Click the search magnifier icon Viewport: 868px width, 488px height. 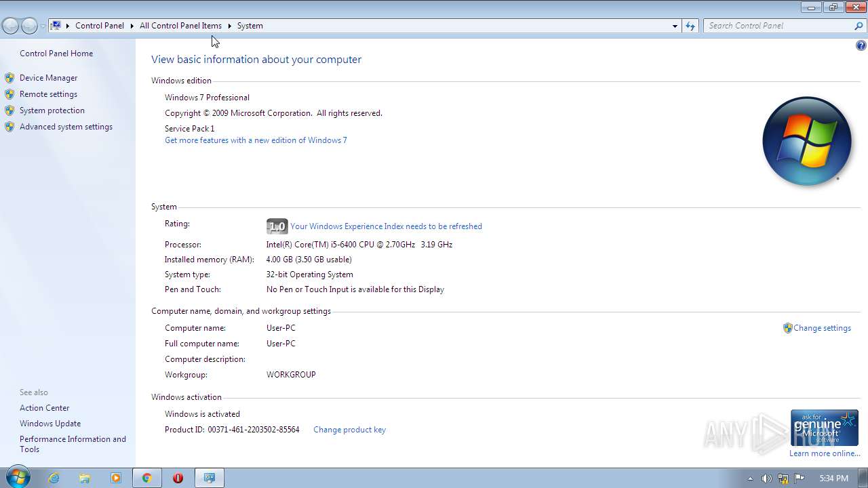(859, 26)
